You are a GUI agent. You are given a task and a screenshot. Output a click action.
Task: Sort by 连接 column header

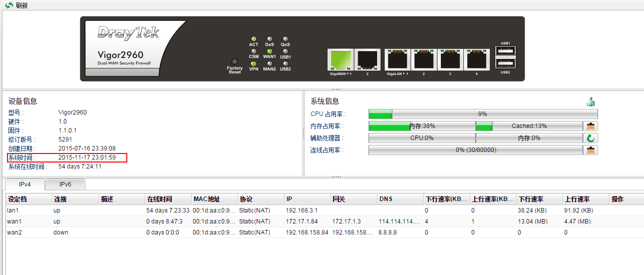click(x=75, y=199)
